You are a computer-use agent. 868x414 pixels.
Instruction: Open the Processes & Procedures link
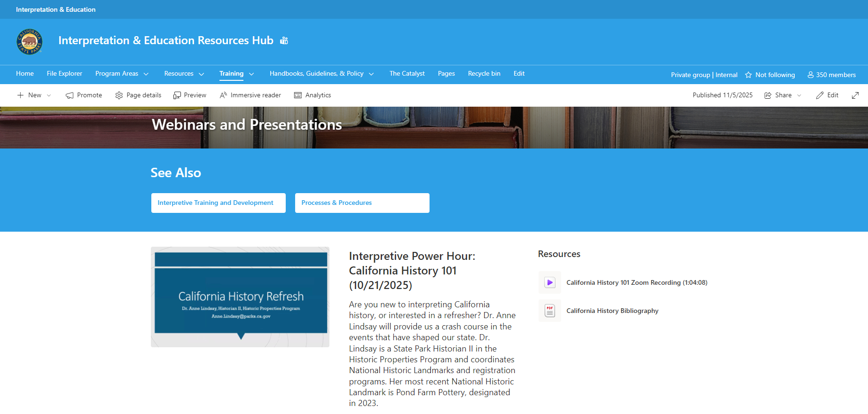pyautogui.click(x=362, y=203)
